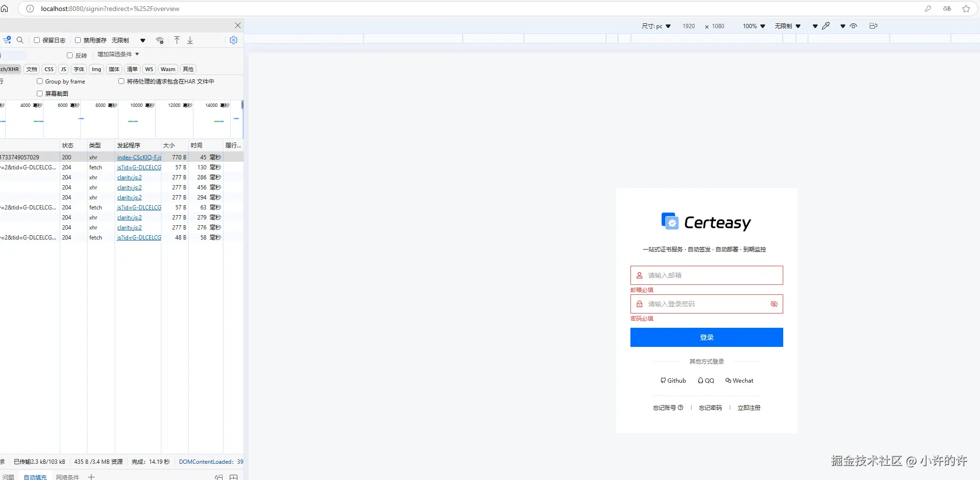This screenshot has width=980, height=480.
Task: Open the network filter icon
Action: tap(7, 40)
